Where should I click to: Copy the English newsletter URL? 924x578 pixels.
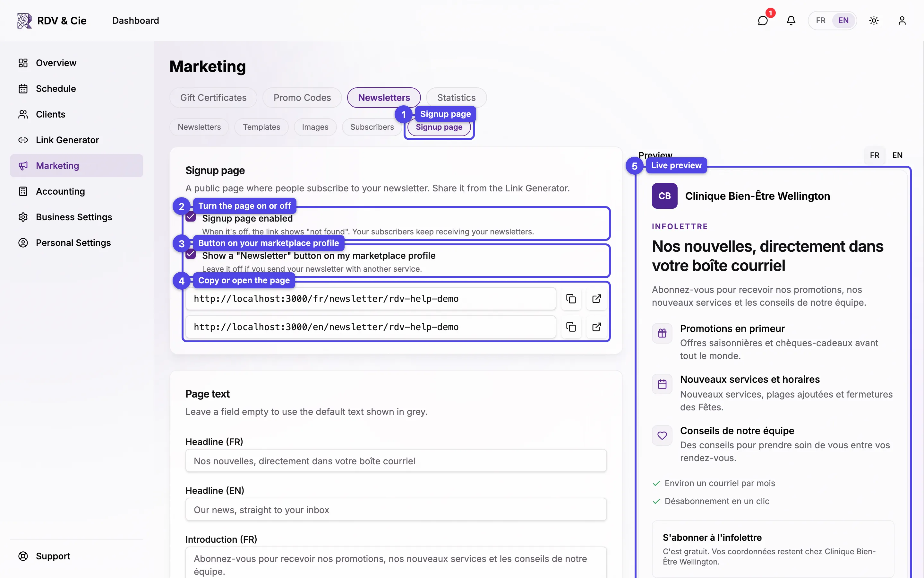click(x=571, y=327)
